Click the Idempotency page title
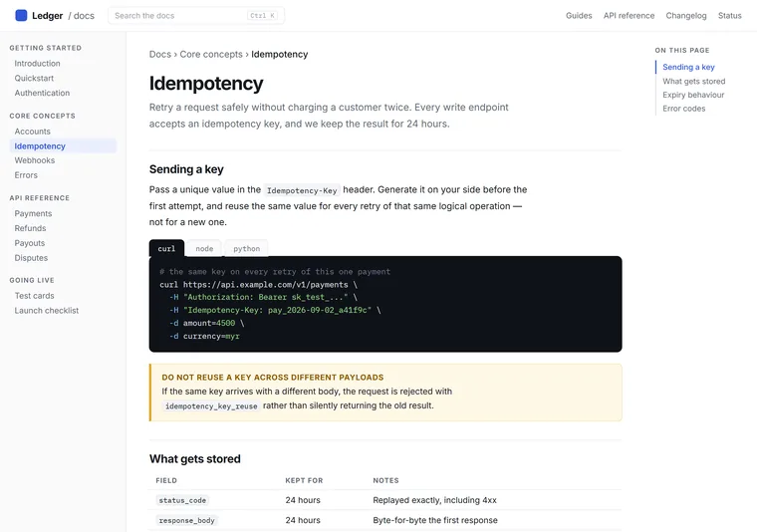 click(x=206, y=84)
